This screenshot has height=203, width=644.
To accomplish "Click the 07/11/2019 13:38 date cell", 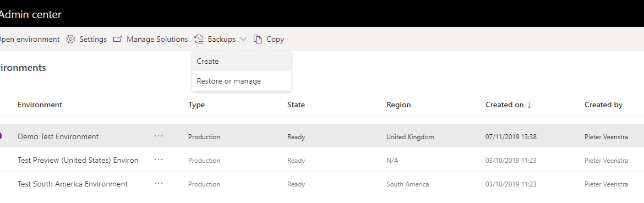I will pyautogui.click(x=510, y=137).
